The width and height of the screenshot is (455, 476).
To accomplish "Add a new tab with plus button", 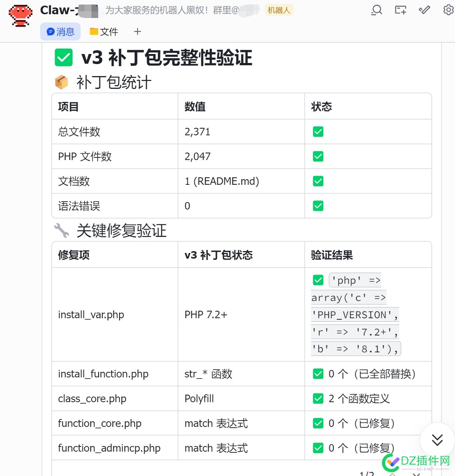I will (x=137, y=31).
